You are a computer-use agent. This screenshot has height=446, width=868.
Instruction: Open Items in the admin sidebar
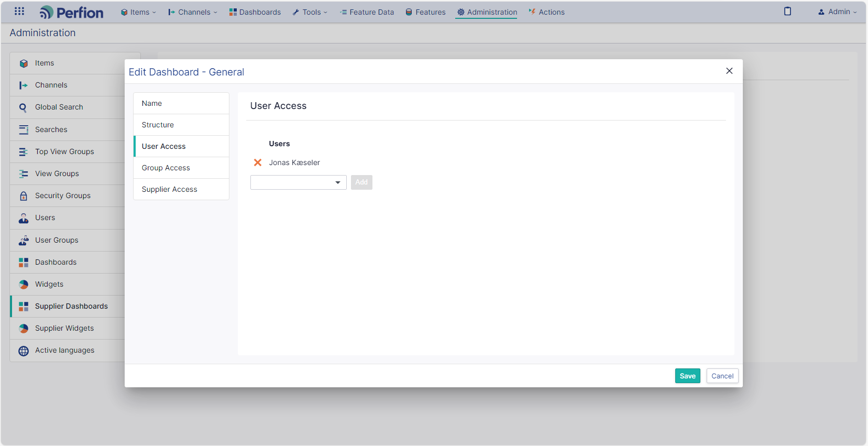67,63
